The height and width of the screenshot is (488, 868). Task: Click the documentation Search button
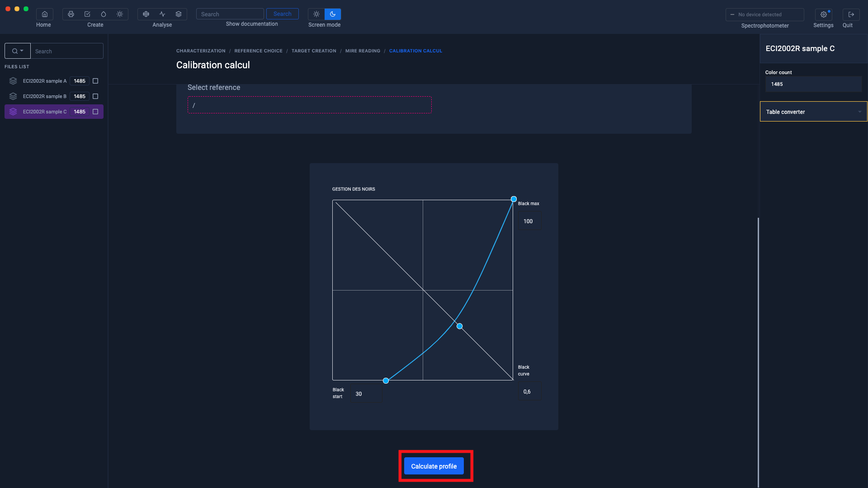pyautogui.click(x=282, y=14)
